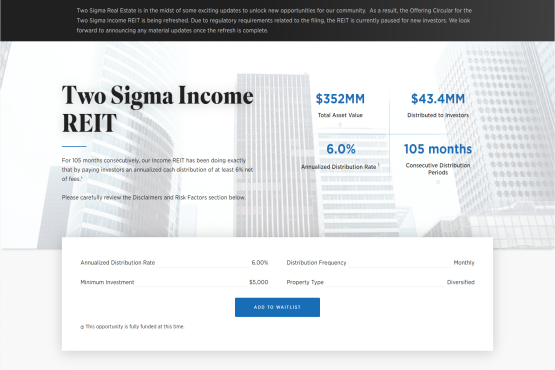Click the Distributed to Investors label
555x370 pixels.
click(438, 115)
